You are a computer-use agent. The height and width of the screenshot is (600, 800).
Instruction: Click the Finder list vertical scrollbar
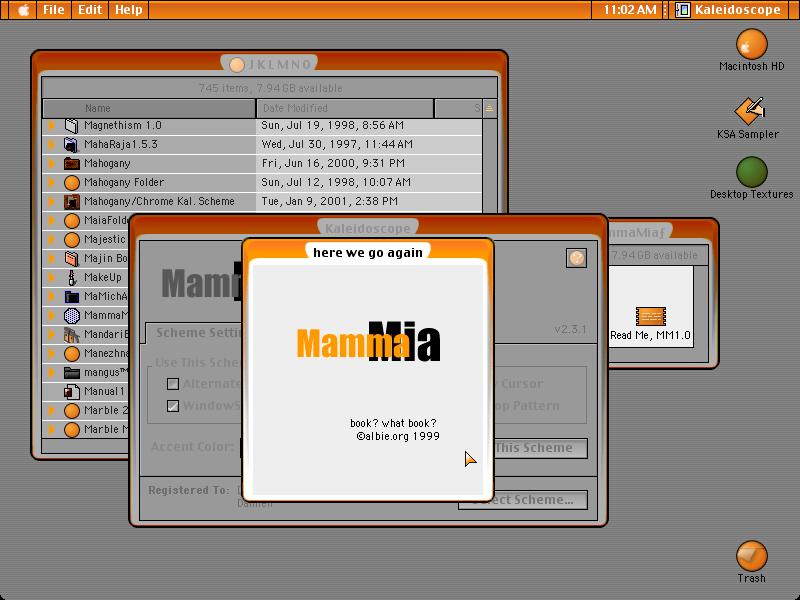click(x=490, y=166)
